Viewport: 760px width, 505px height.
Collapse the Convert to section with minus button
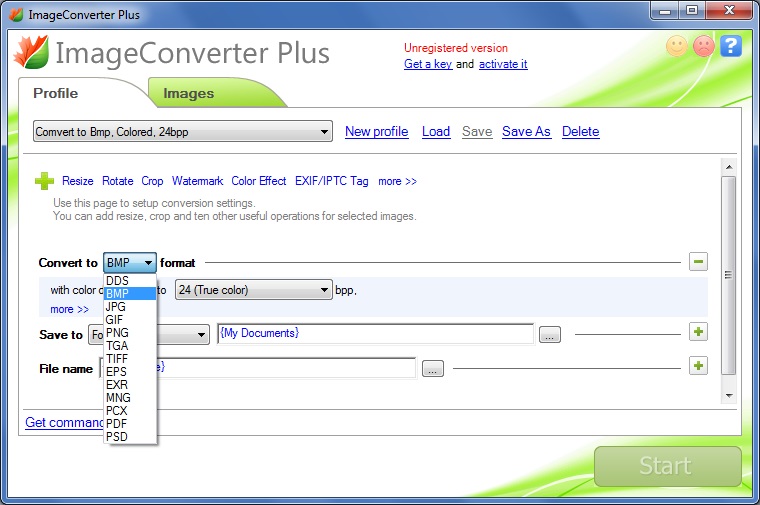(698, 262)
